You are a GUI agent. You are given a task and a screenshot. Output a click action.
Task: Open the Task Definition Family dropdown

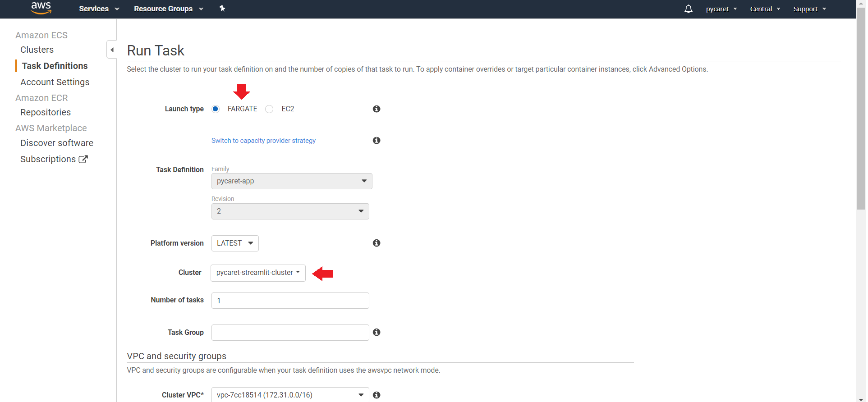[291, 181]
